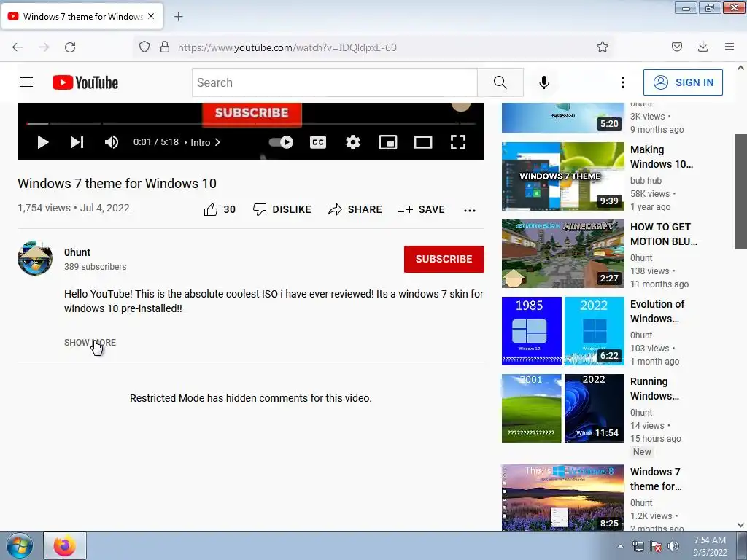Image resolution: width=747 pixels, height=560 pixels.
Task: Open the Firefox application menu
Action: pyautogui.click(x=729, y=47)
